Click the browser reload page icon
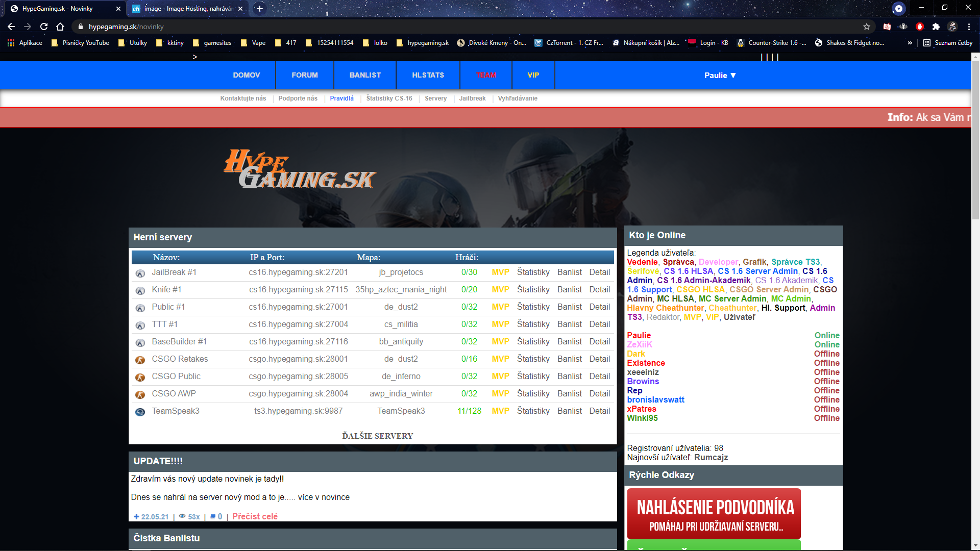980x551 pixels. click(44, 27)
